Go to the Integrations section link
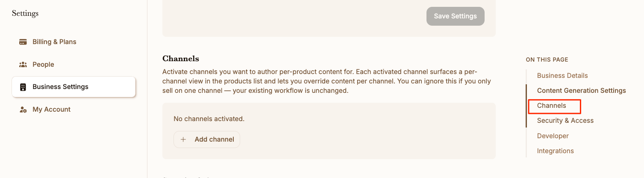This screenshot has height=178, width=644. [555, 151]
